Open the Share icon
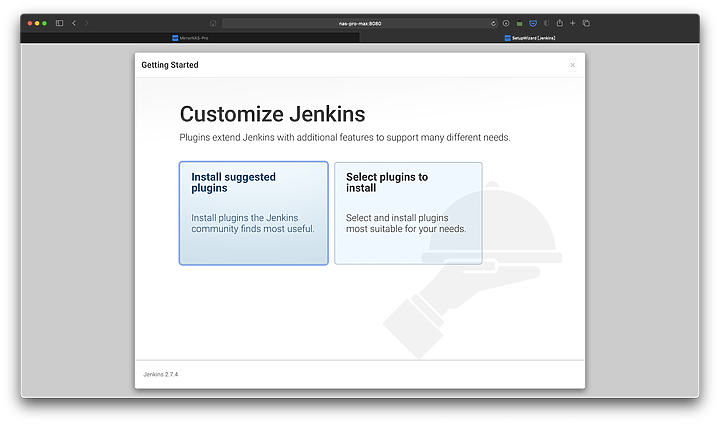Screen dimensions: 720x425 point(559,23)
